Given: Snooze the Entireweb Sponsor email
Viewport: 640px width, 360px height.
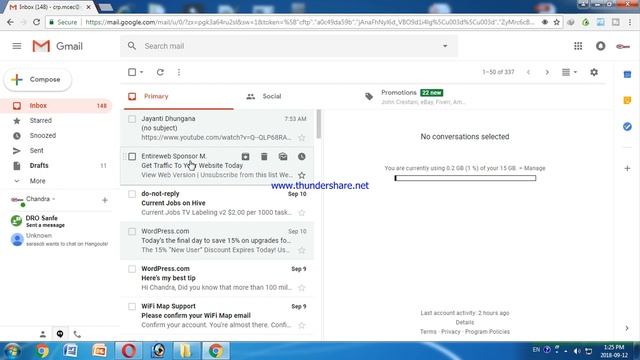Looking at the screenshot, I should [302, 156].
